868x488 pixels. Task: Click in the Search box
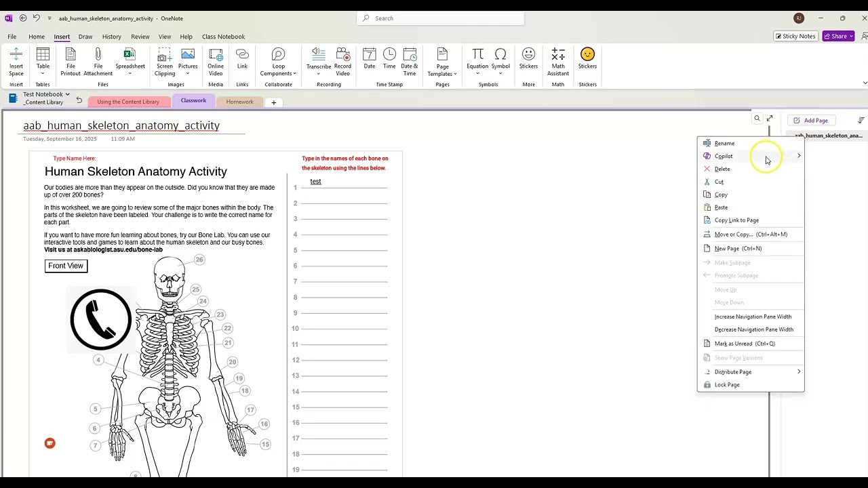[440, 18]
